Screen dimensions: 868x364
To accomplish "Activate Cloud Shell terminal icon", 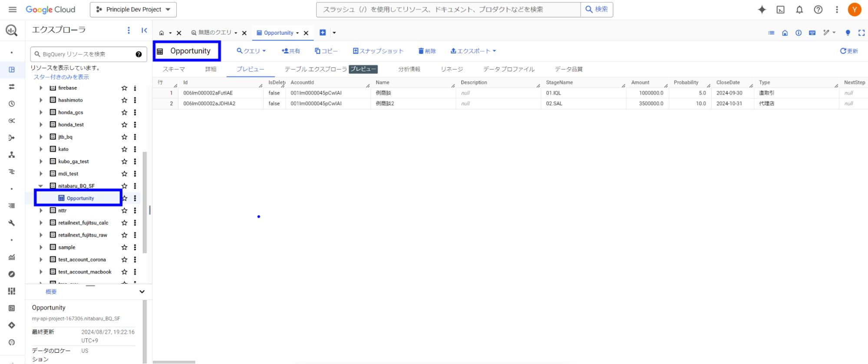I will 780,10.
